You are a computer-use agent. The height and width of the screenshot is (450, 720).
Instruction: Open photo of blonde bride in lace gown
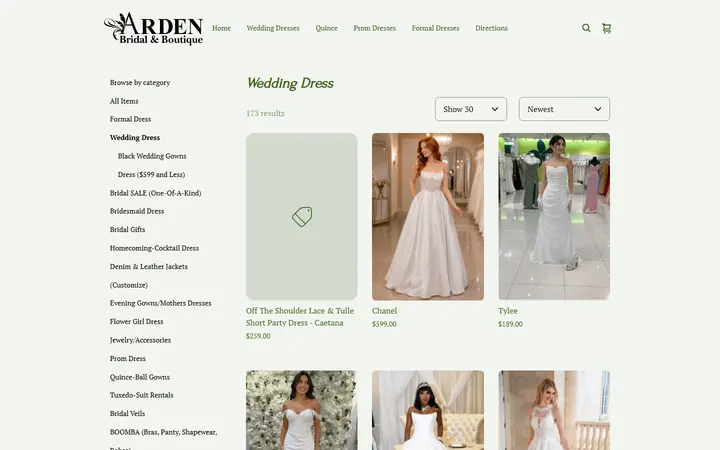point(554,410)
